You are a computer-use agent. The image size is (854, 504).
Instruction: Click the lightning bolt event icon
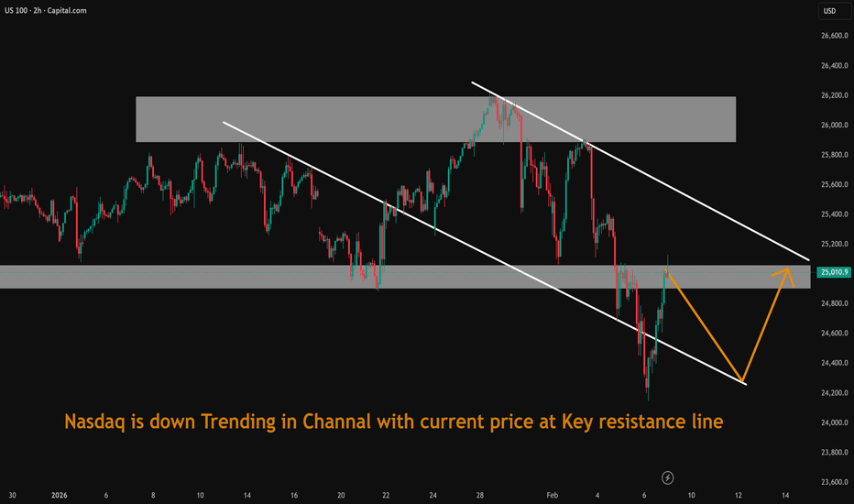[668, 477]
